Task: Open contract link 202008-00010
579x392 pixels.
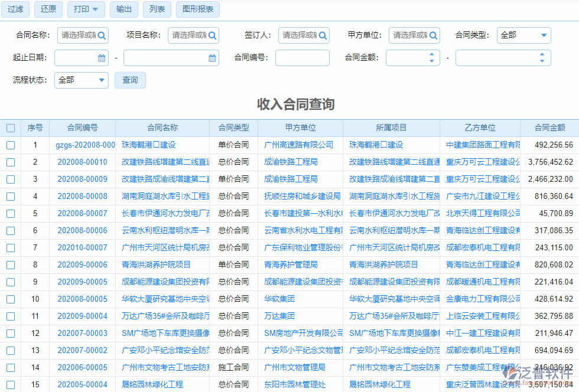Action: point(81,162)
